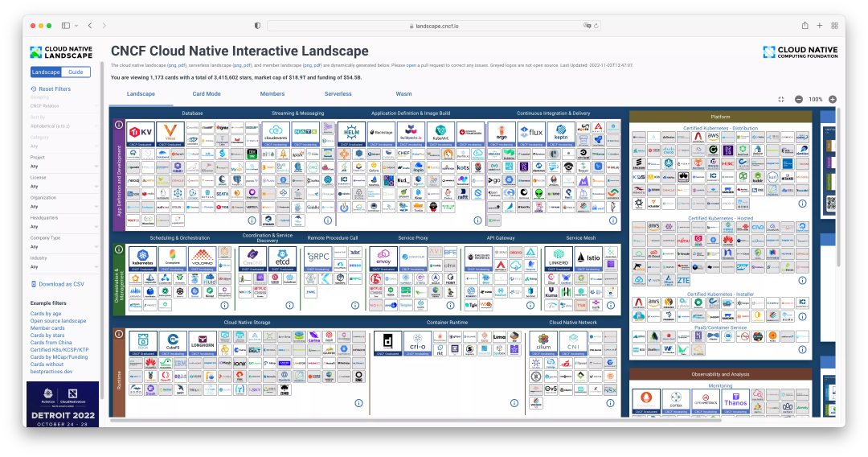Image resolution: width=868 pixels, height=457 pixels.
Task: Open the Cilium card
Action: tap(543, 344)
